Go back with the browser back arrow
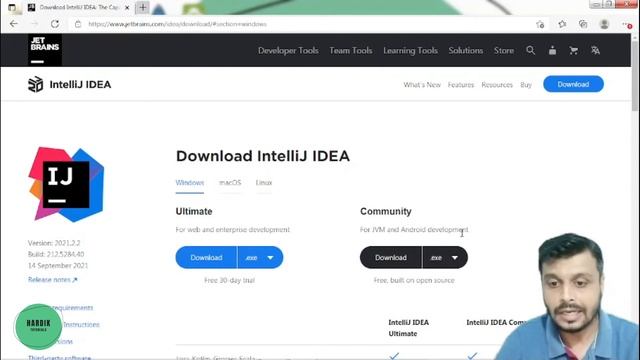Viewport: 640px width, 360px height. tap(14, 24)
